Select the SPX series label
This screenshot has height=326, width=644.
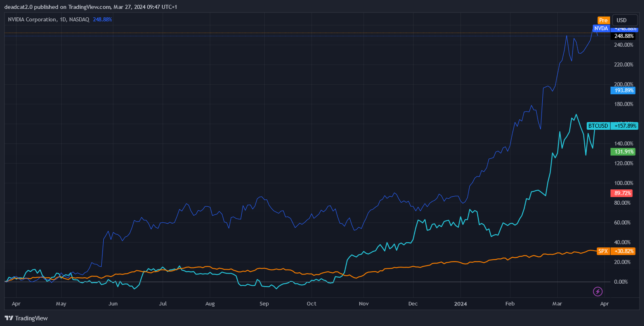point(603,251)
